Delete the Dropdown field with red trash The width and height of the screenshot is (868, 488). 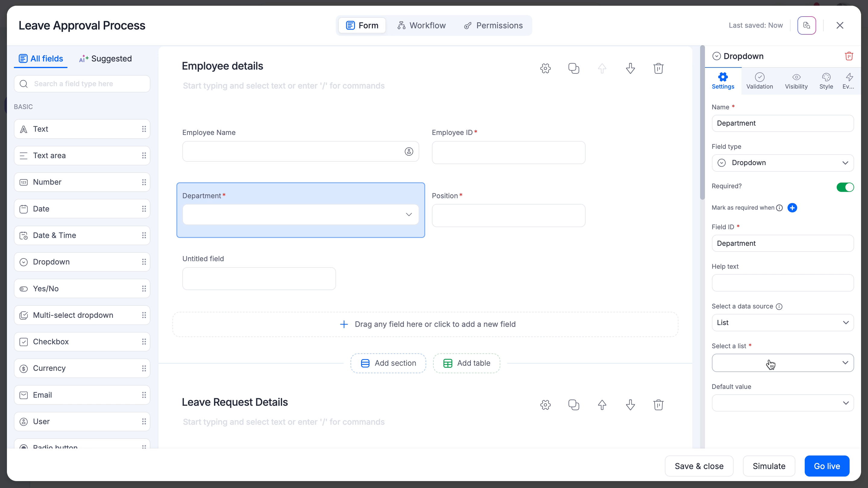pyautogui.click(x=848, y=56)
